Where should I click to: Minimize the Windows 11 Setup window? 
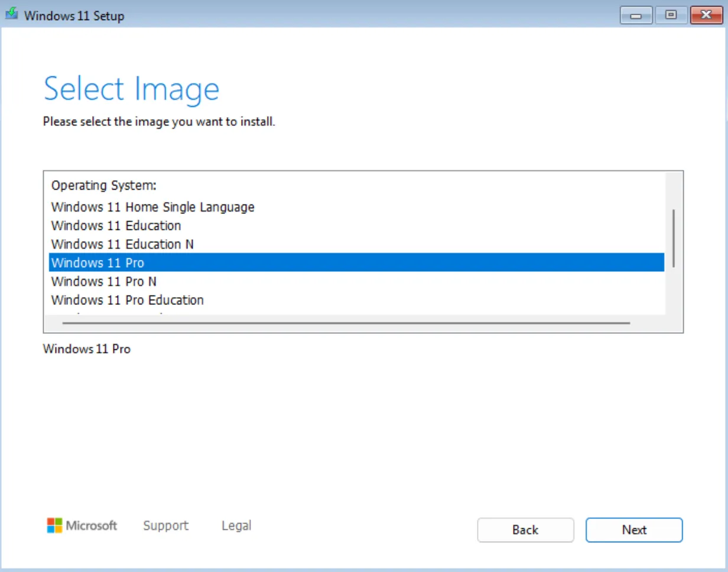[x=636, y=15]
